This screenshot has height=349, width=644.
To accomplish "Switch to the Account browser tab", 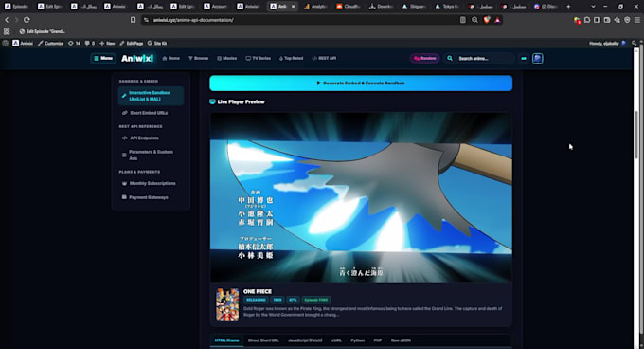I will (x=216, y=7).
